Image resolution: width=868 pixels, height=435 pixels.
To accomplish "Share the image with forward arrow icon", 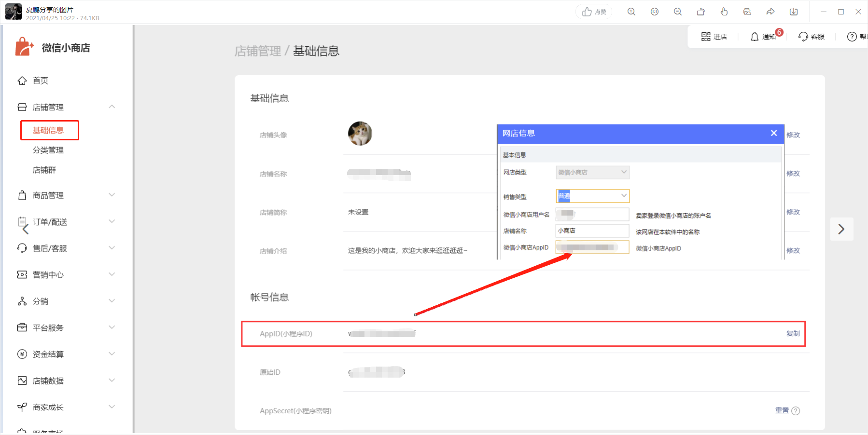I will [770, 12].
